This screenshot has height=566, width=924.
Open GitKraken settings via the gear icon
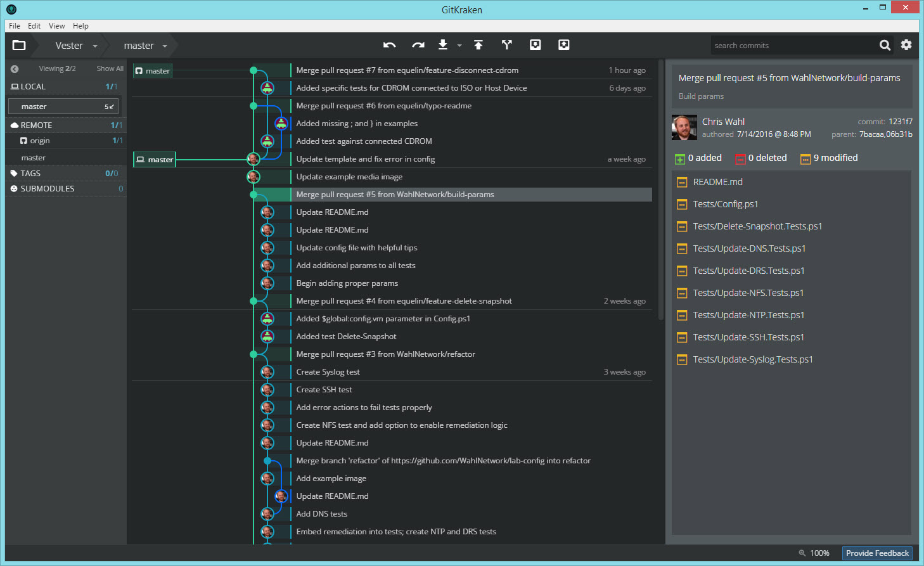point(906,45)
